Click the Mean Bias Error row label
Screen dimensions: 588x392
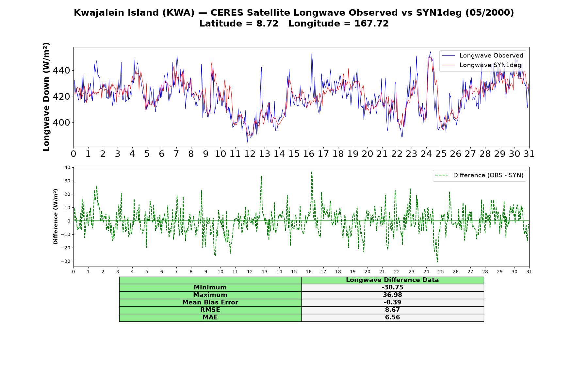click(x=210, y=302)
